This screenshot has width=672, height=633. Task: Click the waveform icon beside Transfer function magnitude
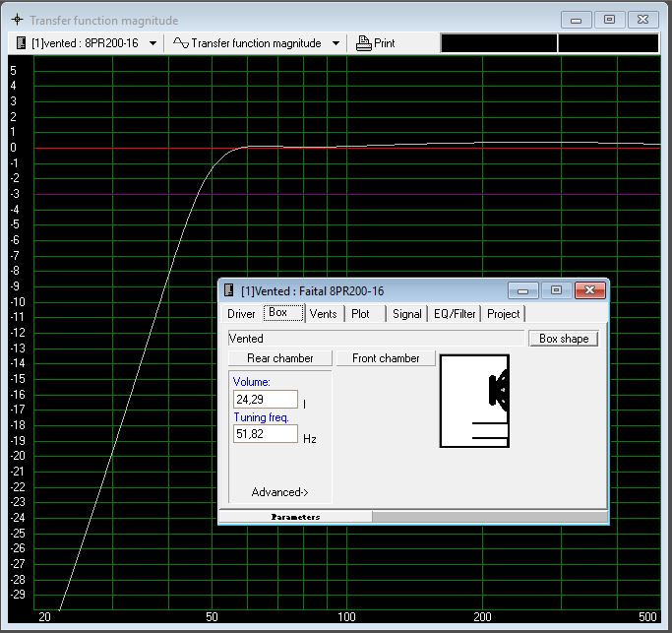180,43
